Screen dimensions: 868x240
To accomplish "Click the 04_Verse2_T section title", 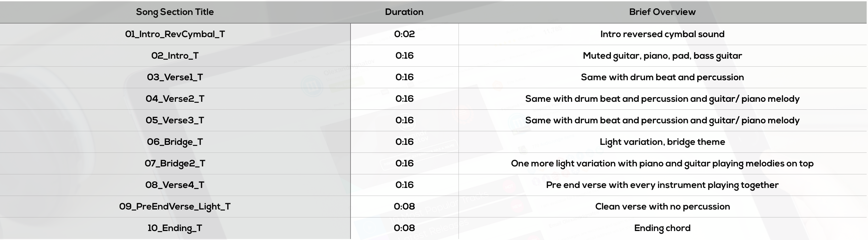I will tap(175, 99).
